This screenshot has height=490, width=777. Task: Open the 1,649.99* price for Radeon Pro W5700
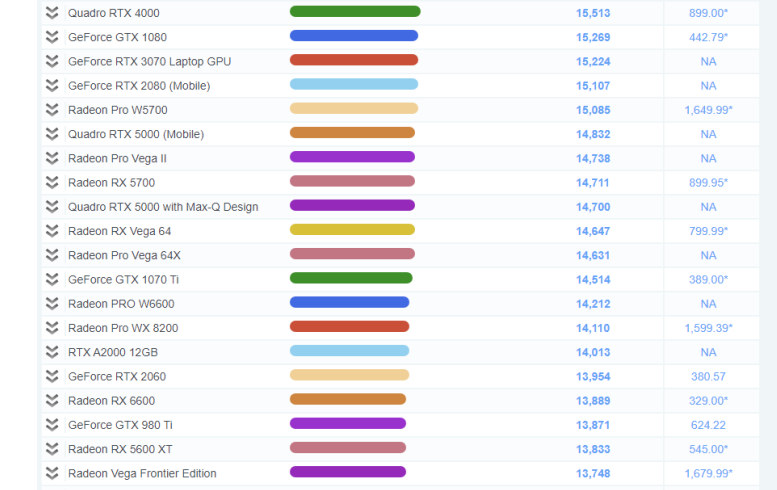pos(708,110)
